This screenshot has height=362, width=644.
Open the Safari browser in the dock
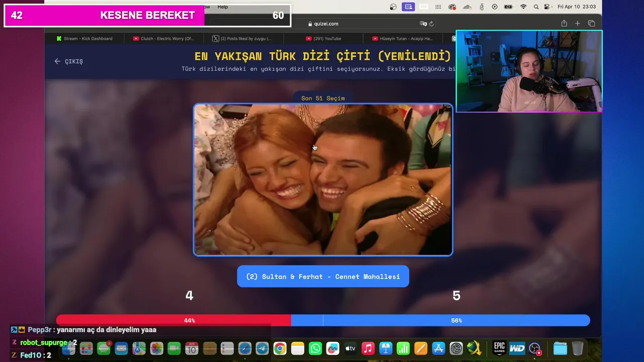coord(245,348)
